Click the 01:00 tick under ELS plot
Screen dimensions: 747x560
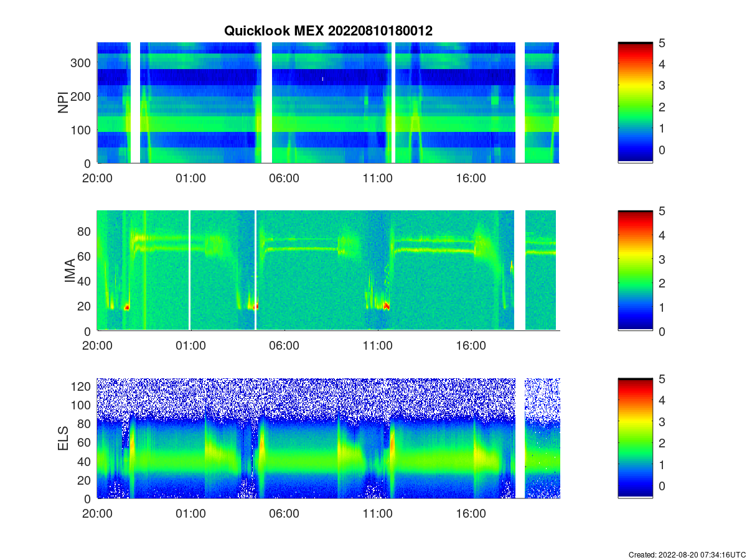coord(190,514)
